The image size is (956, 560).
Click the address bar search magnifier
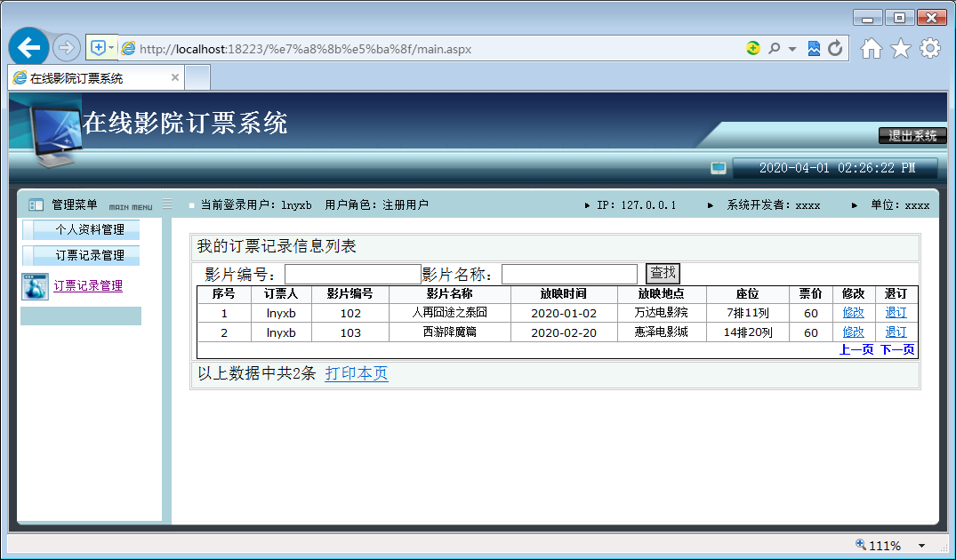point(775,48)
